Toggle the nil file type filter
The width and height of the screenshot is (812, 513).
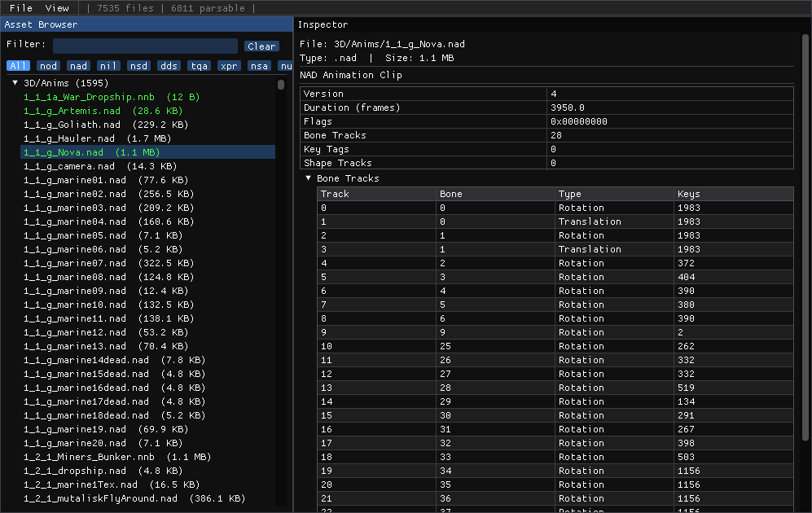[x=108, y=66]
